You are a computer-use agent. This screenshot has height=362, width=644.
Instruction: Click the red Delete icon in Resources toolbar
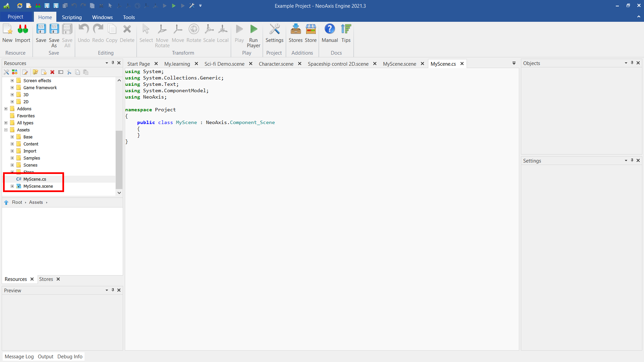[52, 72]
